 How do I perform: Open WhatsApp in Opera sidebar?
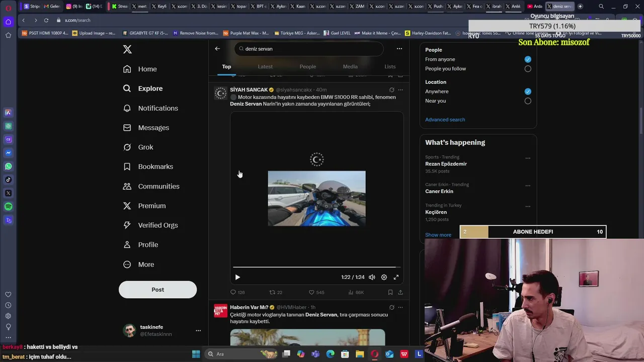pyautogui.click(x=8, y=166)
